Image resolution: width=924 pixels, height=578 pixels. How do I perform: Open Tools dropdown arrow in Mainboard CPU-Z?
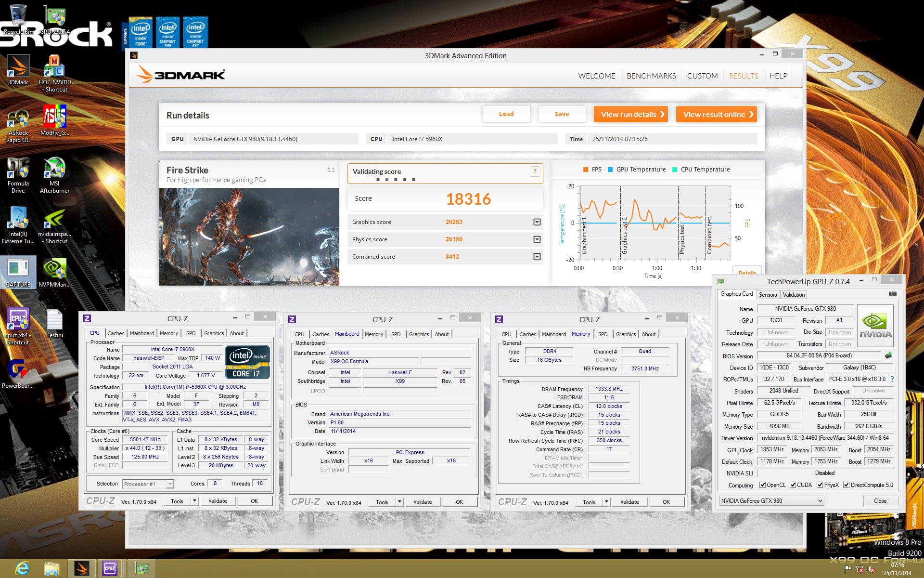(x=399, y=502)
